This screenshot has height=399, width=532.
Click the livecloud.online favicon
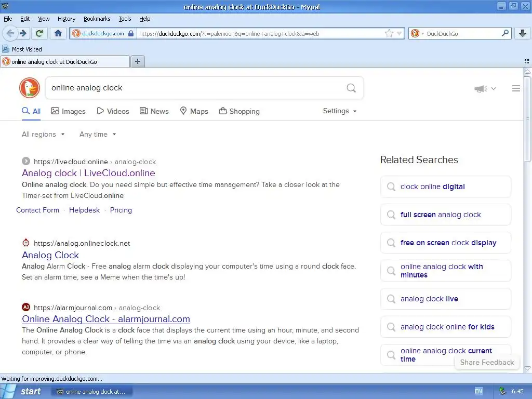[26, 162]
